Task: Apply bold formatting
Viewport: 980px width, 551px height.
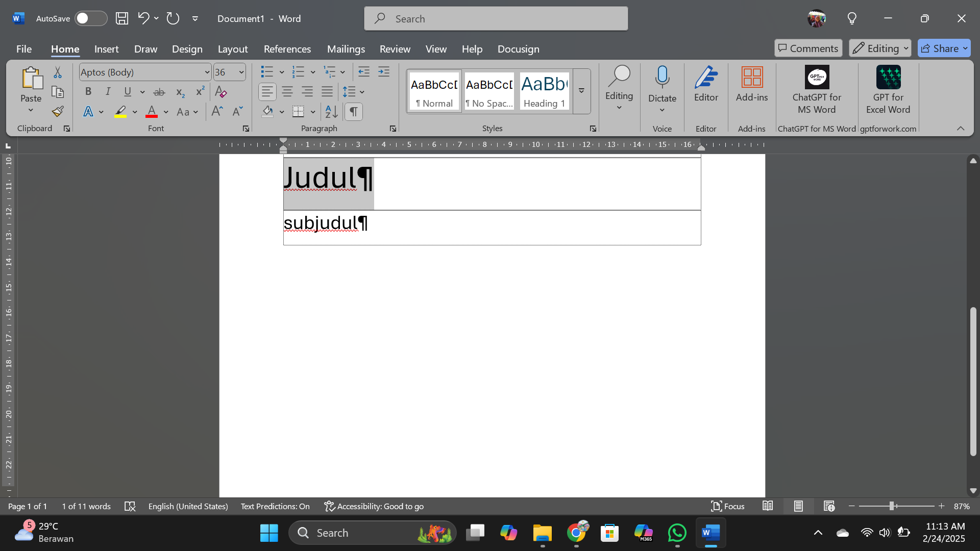Action: pos(88,92)
